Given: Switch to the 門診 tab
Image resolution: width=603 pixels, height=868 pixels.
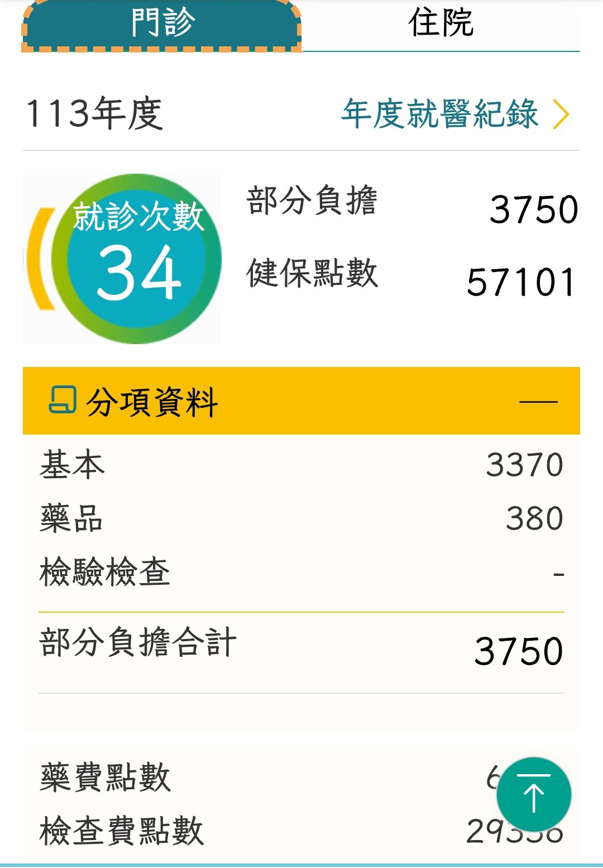Looking at the screenshot, I should (x=162, y=23).
